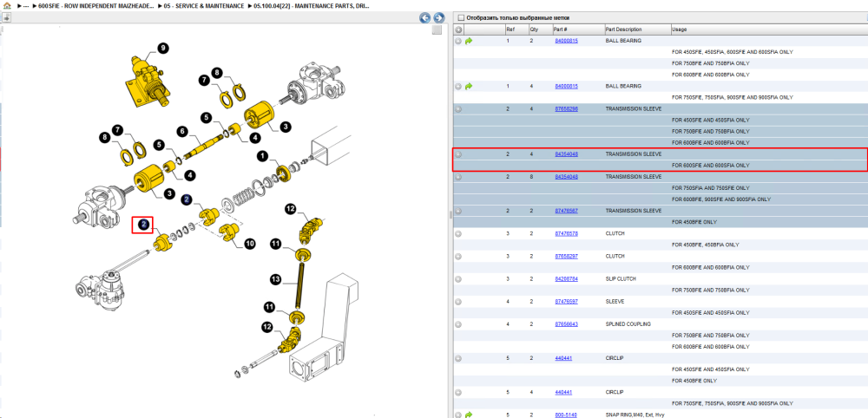Open part link 84000815 in qty 2 row

pos(566,41)
